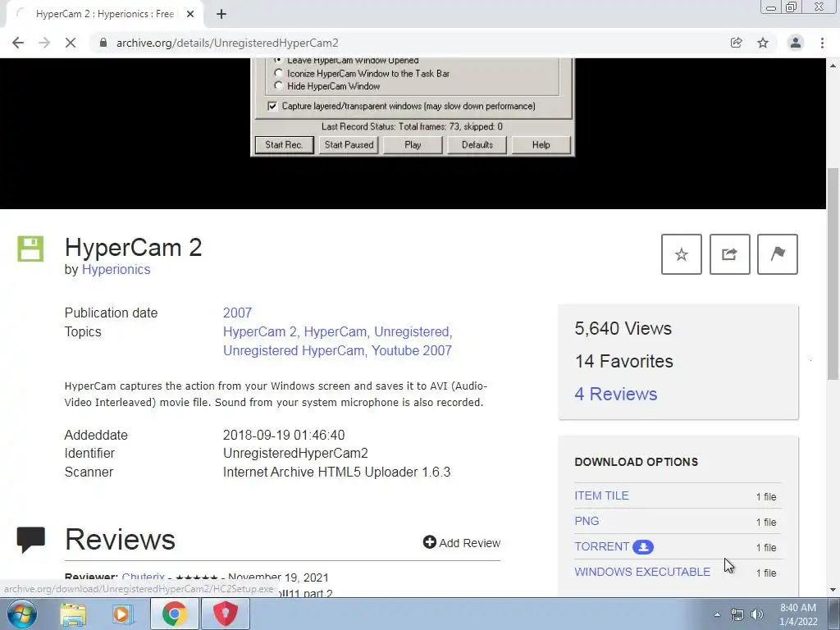Select the HyperCam 2 browser tab

(104, 15)
